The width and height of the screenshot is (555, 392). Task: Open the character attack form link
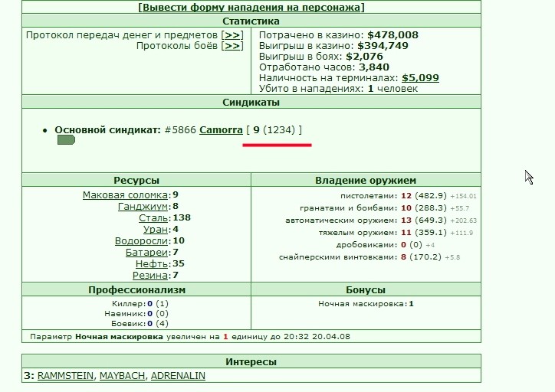(251, 7)
